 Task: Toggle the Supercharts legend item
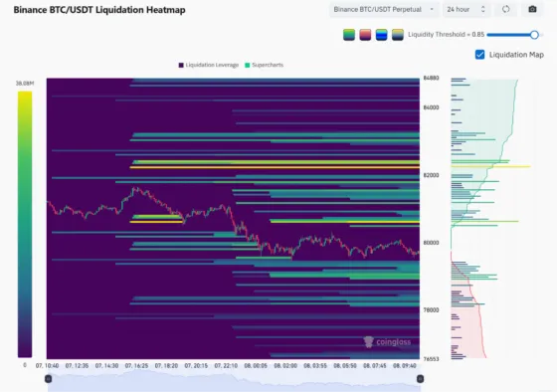(264, 65)
